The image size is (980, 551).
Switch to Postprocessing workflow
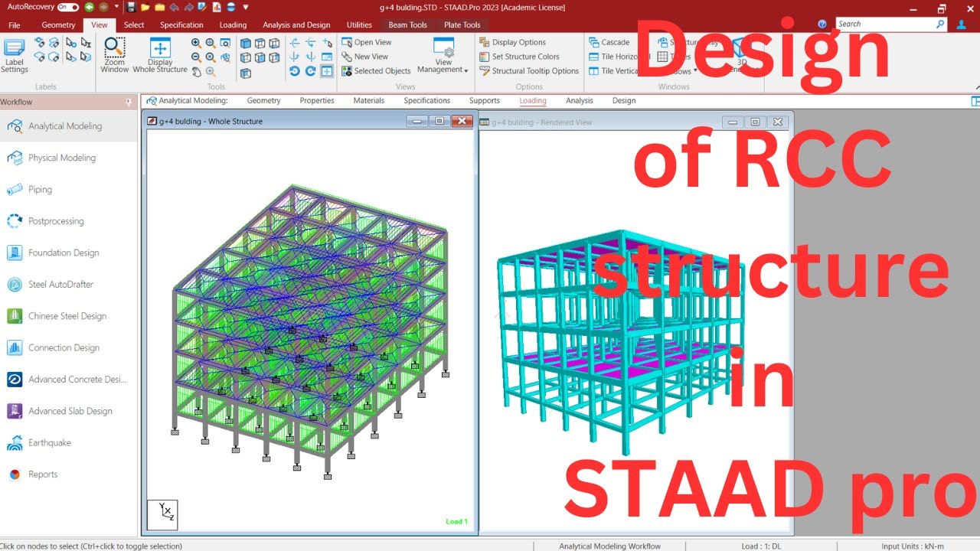pyautogui.click(x=69, y=221)
